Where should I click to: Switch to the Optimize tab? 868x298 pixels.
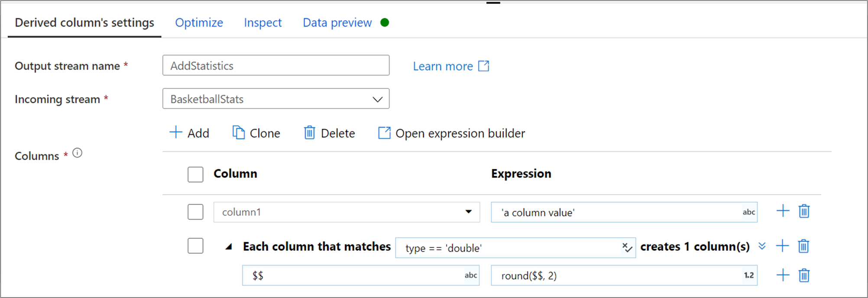click(x=199, y=23)
